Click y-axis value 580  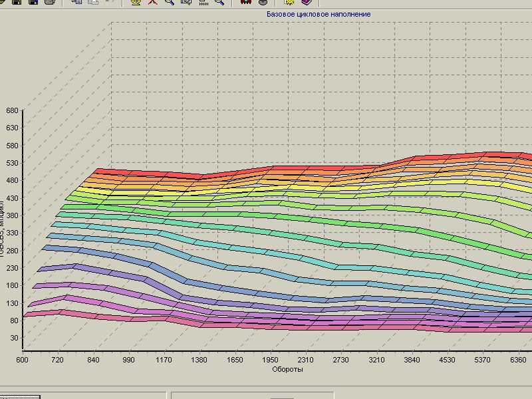pos(12,145)
